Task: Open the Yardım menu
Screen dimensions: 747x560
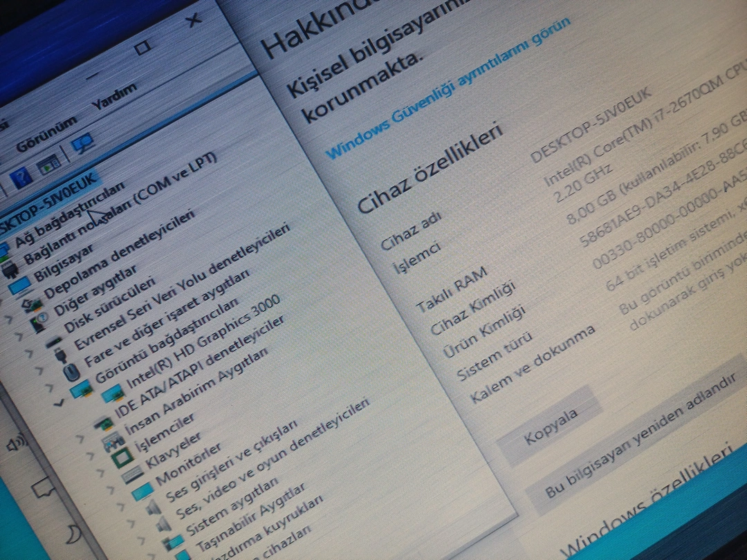Action: click(114, 95)
